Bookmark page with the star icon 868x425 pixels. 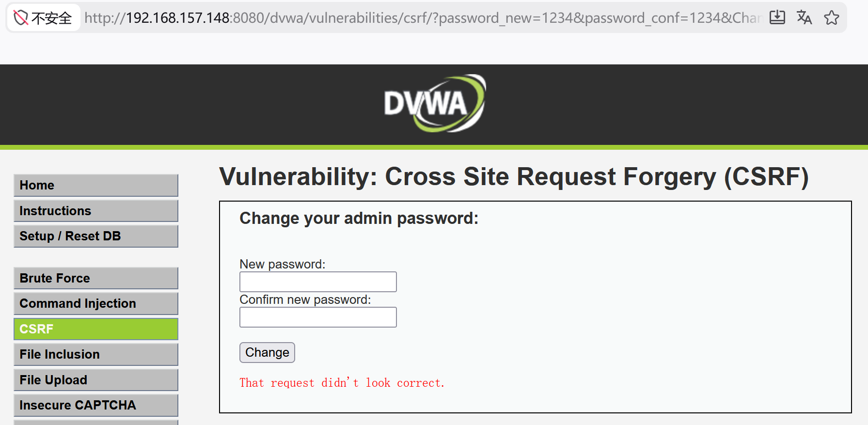tap(832, 17)
